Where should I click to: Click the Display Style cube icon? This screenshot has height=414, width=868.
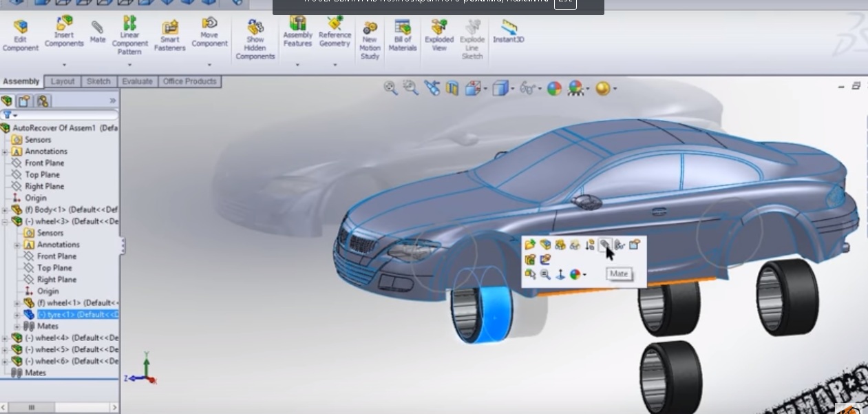tap(500, 88)
